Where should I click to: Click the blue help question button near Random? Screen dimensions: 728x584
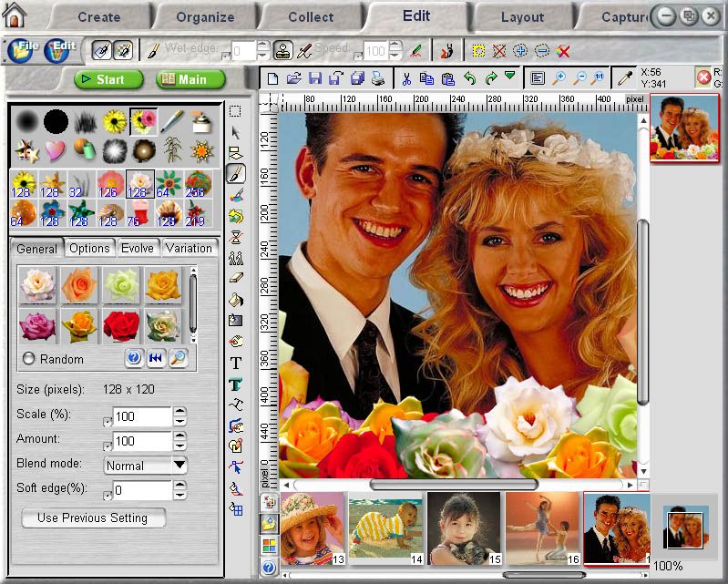point(134,358)
